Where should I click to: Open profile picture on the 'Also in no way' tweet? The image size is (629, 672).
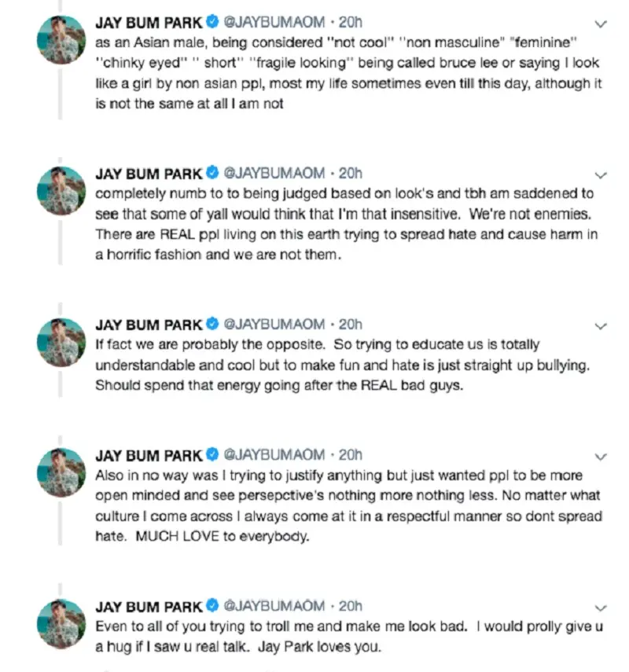(62, 472)
